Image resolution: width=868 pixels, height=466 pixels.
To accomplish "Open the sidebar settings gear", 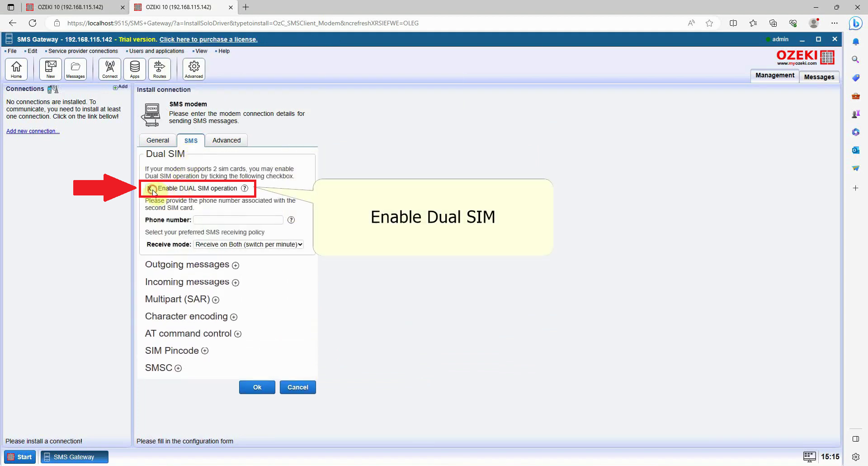I will pyautogui.click(x=855, y=457).
